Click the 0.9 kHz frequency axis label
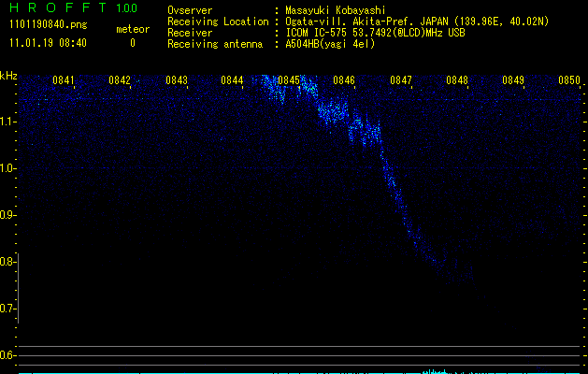The height and width of the screenshot is (374, 588). tap(7, 215)
